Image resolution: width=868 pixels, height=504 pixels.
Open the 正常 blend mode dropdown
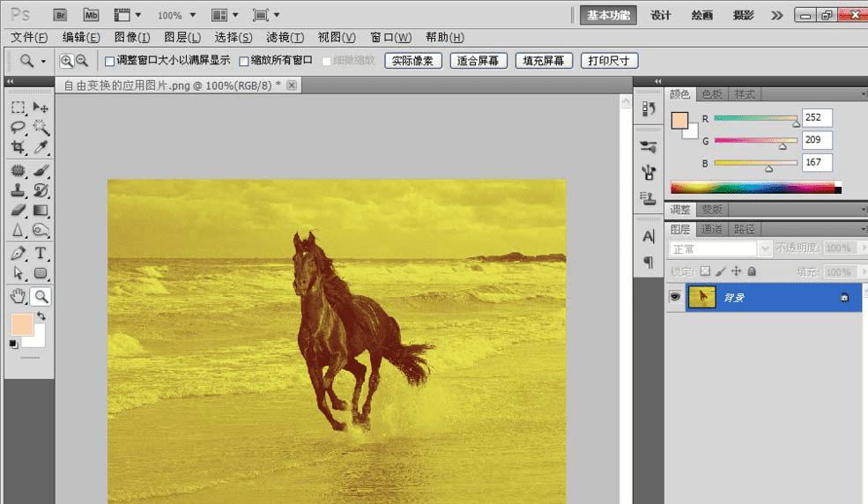pyautogui.click(x=719, y=248)
